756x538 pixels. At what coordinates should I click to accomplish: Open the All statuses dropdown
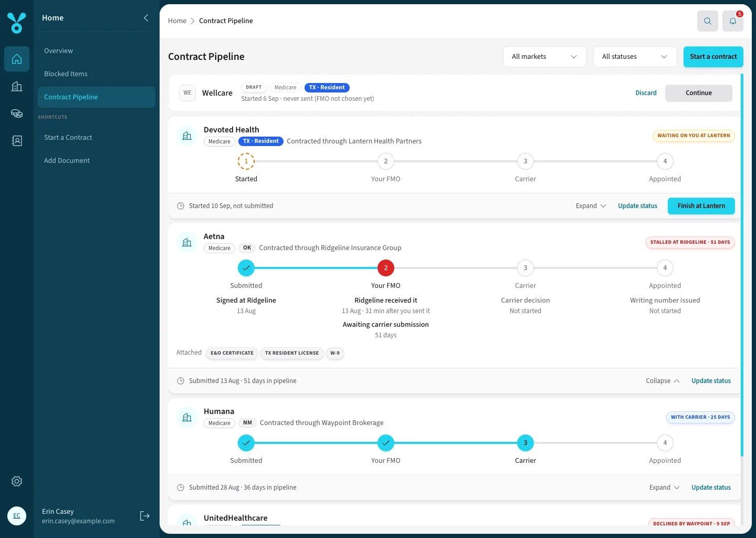[x=635, y=57]
